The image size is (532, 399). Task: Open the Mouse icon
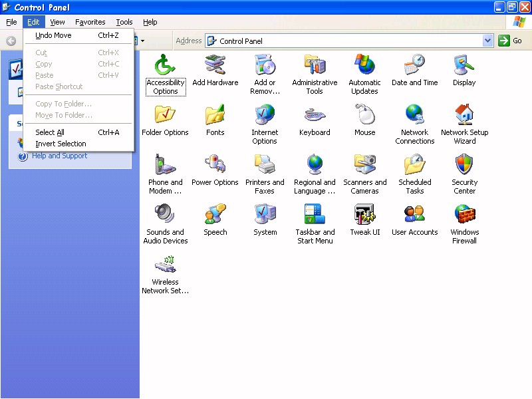[364, 114]
